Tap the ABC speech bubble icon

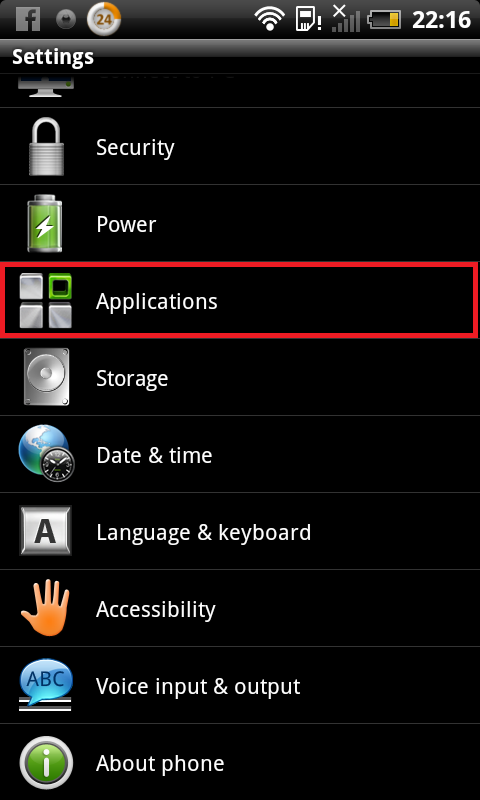[46, 685]
